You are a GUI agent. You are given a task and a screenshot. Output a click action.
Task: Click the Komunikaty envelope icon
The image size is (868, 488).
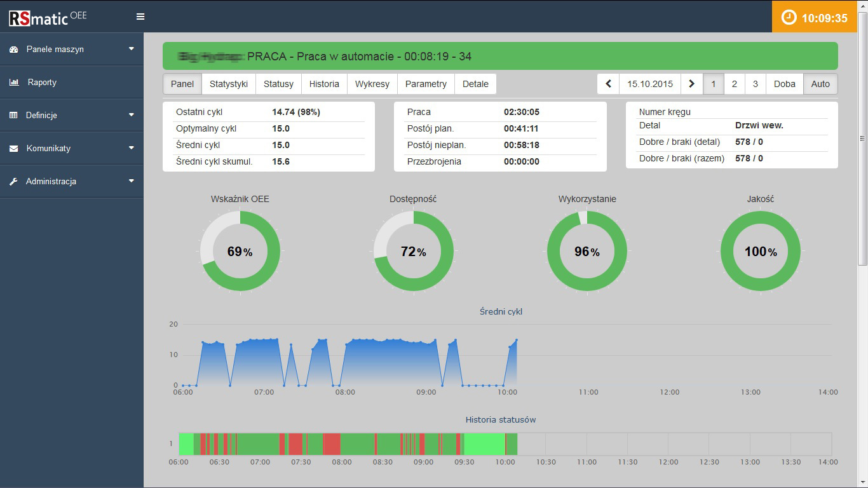pos(14,148)
